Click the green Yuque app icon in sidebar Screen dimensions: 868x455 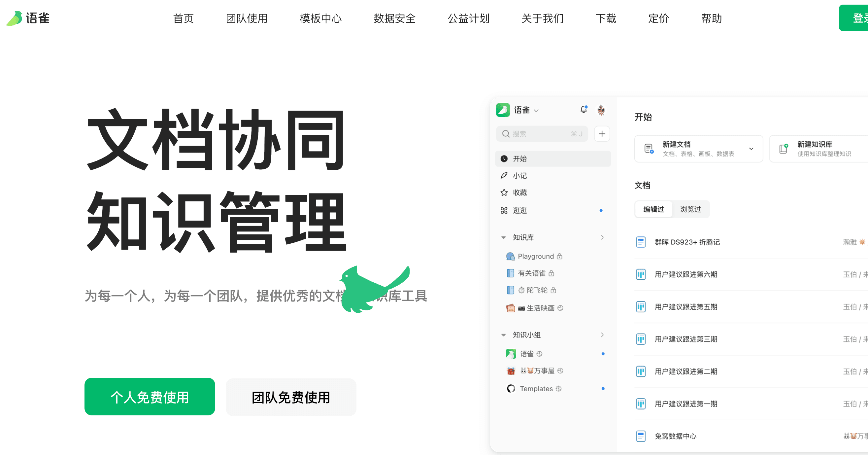pos(503,110)
